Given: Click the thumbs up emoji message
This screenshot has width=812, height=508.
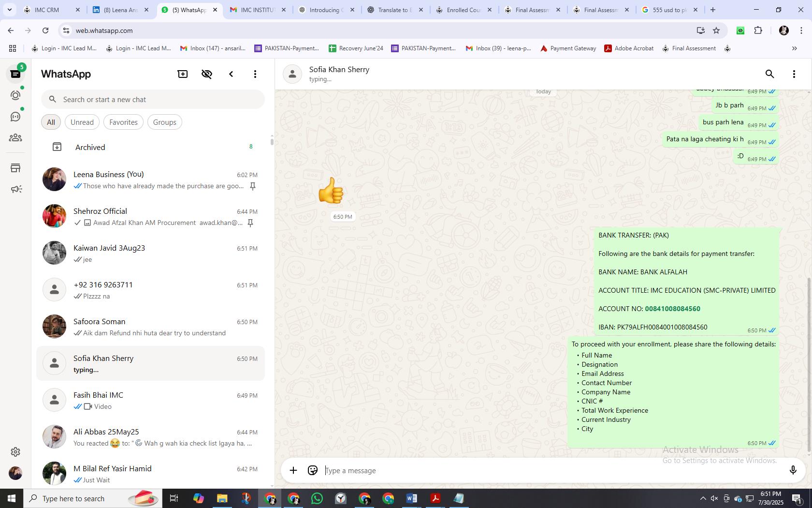Looking at the screenshot, I should [x=331, y=191].
